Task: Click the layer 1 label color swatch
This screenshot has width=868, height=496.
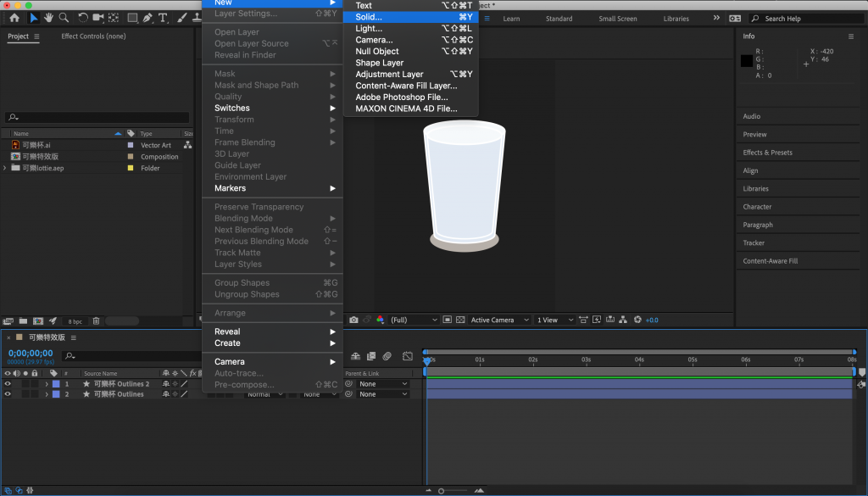Action: tap(57, 384)
